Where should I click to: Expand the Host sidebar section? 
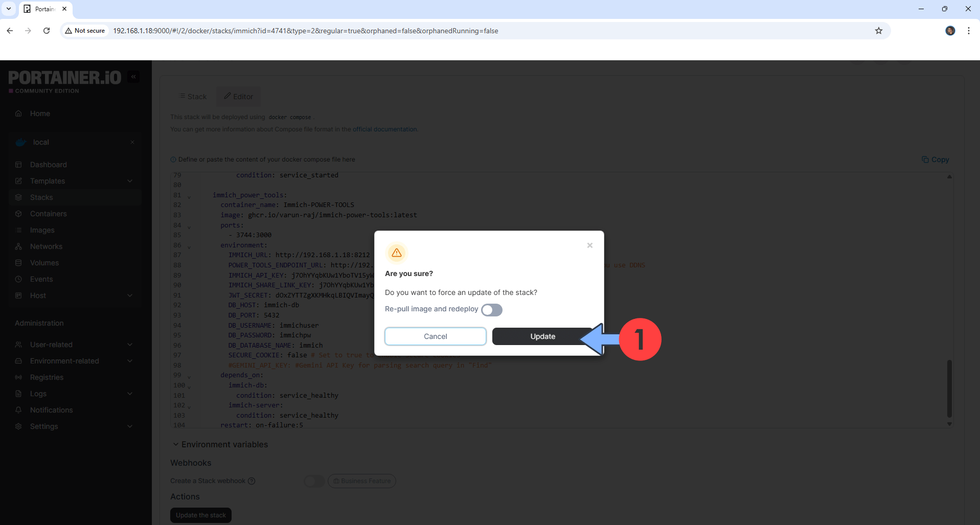[x=130, y=295]
